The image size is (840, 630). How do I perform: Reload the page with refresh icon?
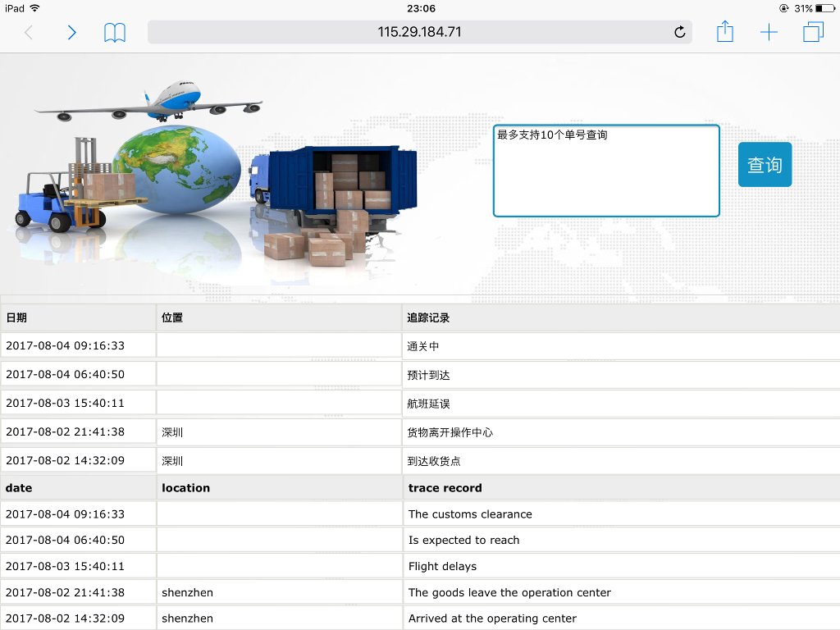(679, 32)
